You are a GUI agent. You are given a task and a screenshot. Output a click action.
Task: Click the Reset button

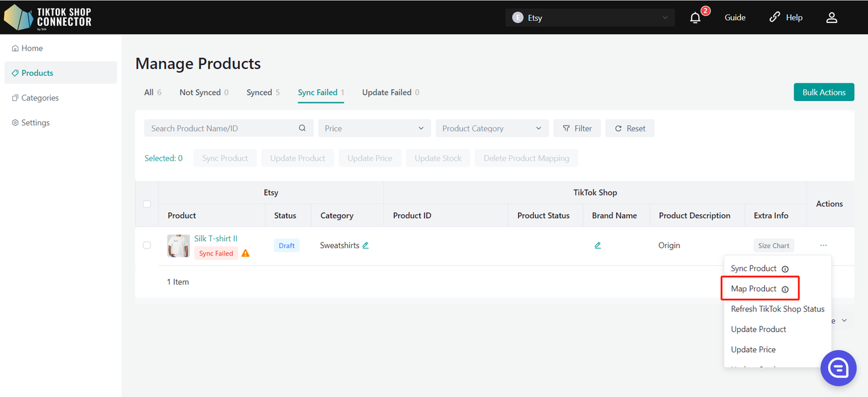(630, 128)
